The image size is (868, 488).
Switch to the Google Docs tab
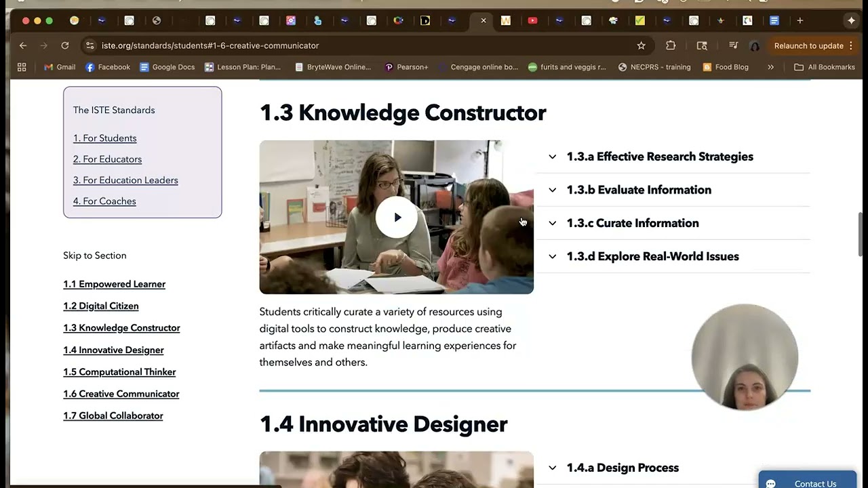click(x=774, y=20)
